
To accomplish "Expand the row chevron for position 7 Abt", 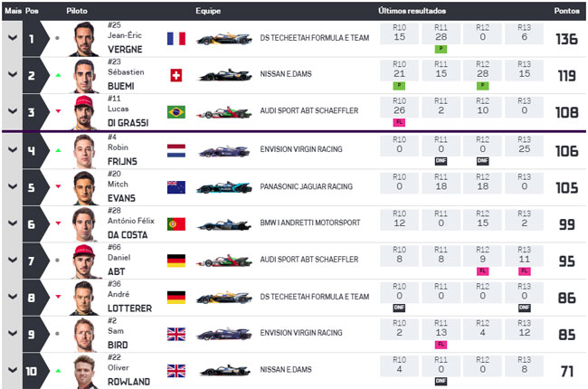I will click(13, 260).
